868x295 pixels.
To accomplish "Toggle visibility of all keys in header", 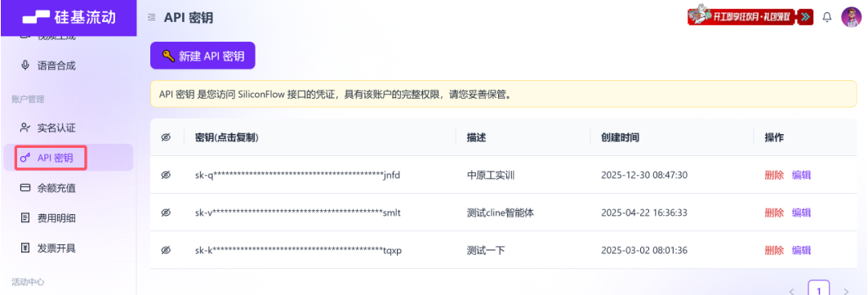I will point(166,138).
